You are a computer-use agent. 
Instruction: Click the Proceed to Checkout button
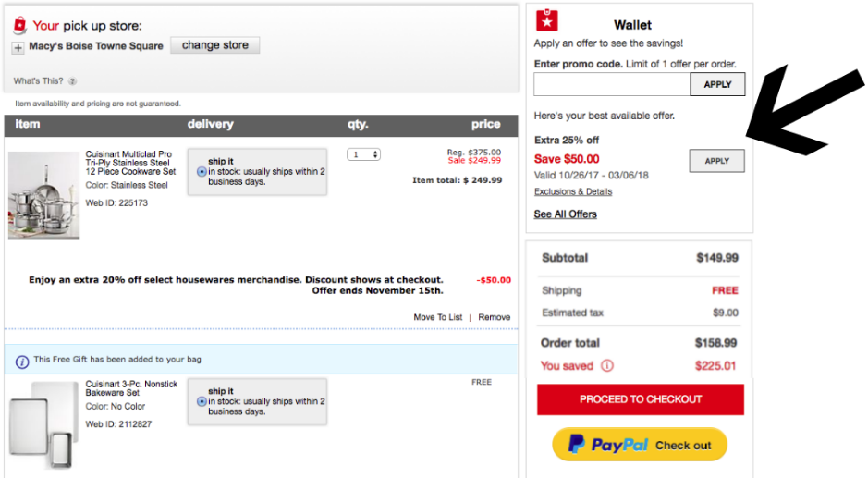640,399
